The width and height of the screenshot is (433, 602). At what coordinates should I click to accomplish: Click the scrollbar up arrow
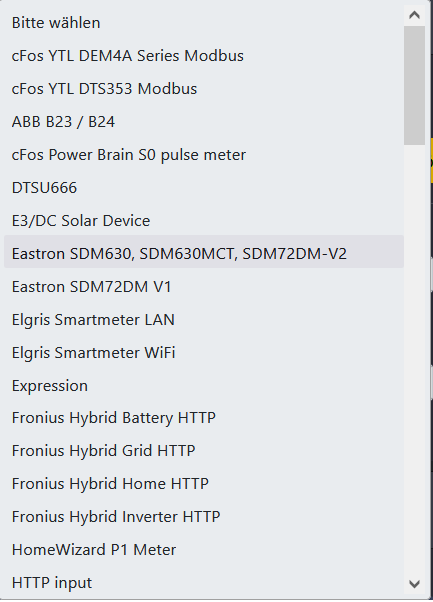pyautogui.click(x=415, y=15)
